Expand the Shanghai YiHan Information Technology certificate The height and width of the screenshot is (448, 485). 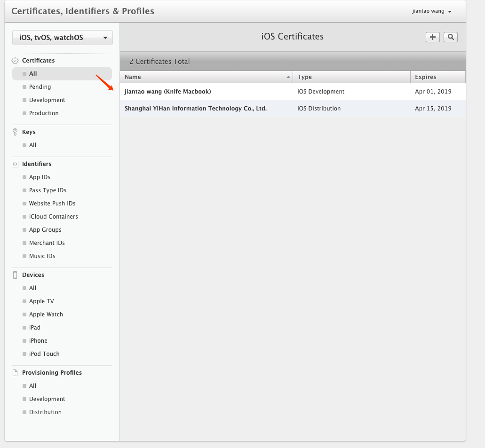(x=195, y=109)
